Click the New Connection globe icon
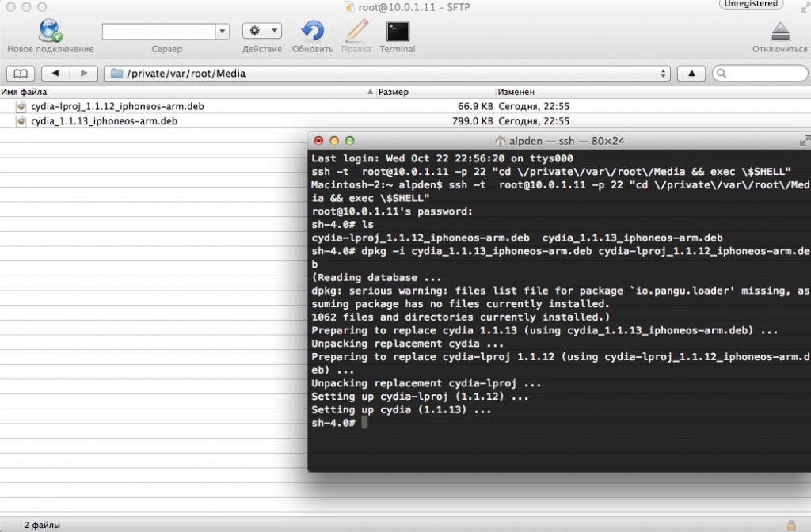The width and height of the screenshot is (811, 532). pyautogui.click(x=51, y=31)
